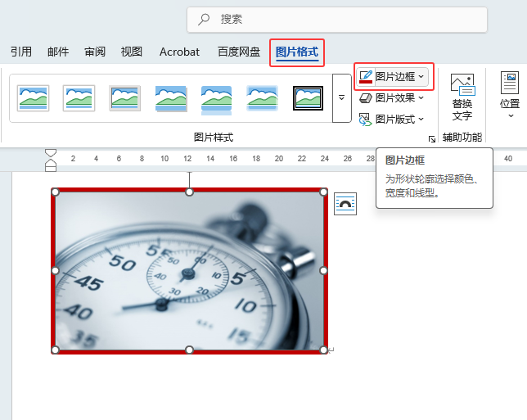Open the 引用 tab
This screenshot has width=527, height=420.
21,52
